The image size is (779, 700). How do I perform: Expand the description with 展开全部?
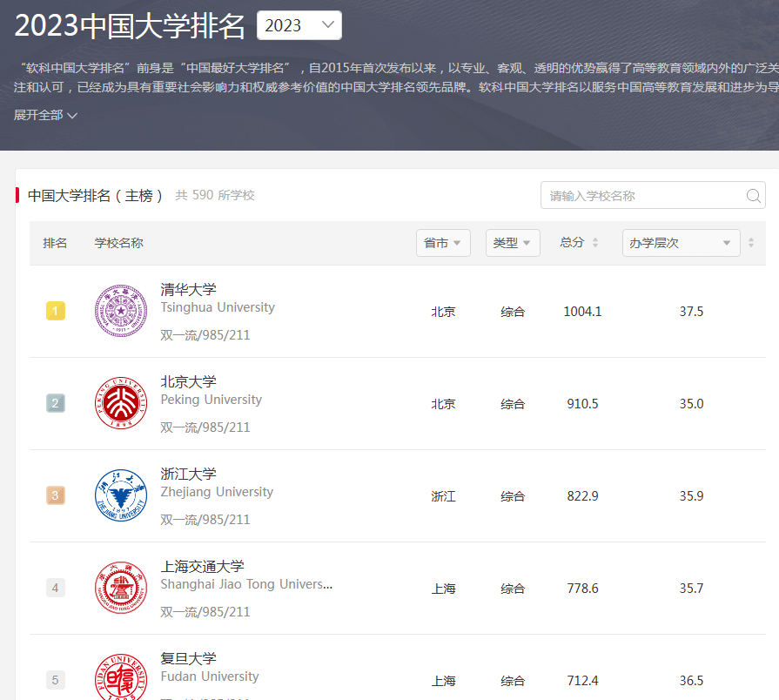click(45, 115)
